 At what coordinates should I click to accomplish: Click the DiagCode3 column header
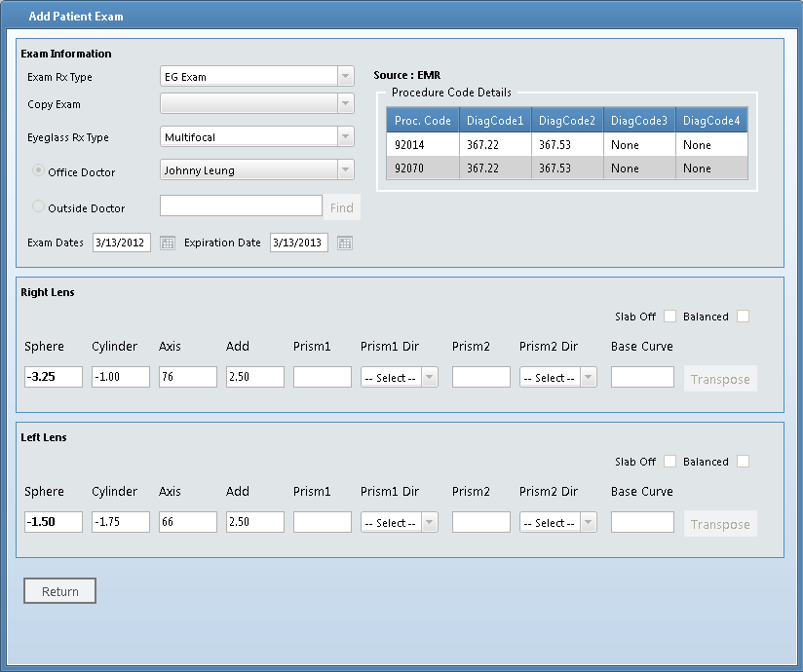639,120
